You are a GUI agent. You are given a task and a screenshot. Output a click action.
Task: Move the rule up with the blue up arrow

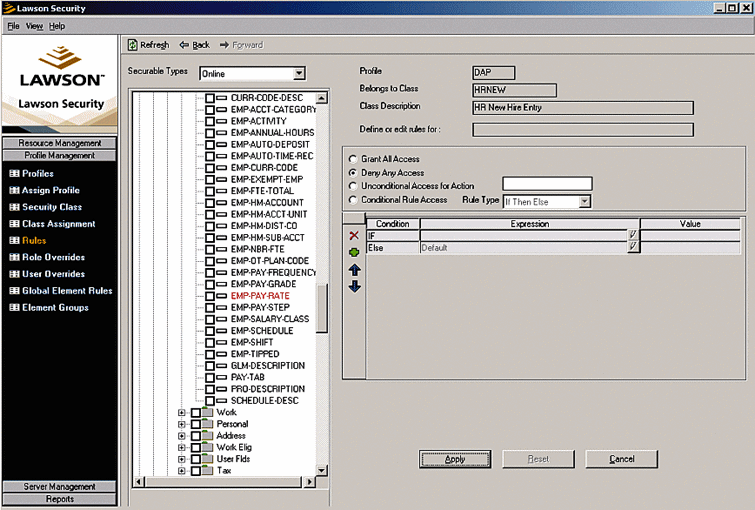tap(354, 270)
